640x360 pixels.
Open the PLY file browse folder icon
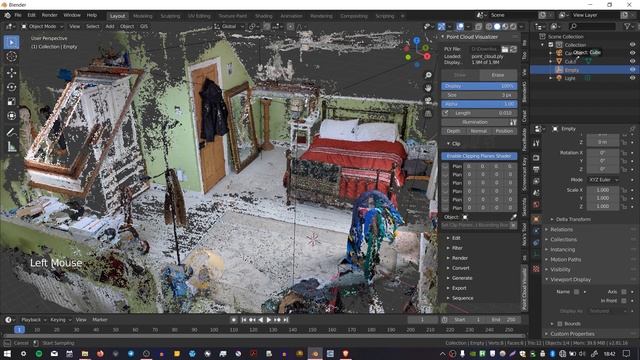click(505, 49)
